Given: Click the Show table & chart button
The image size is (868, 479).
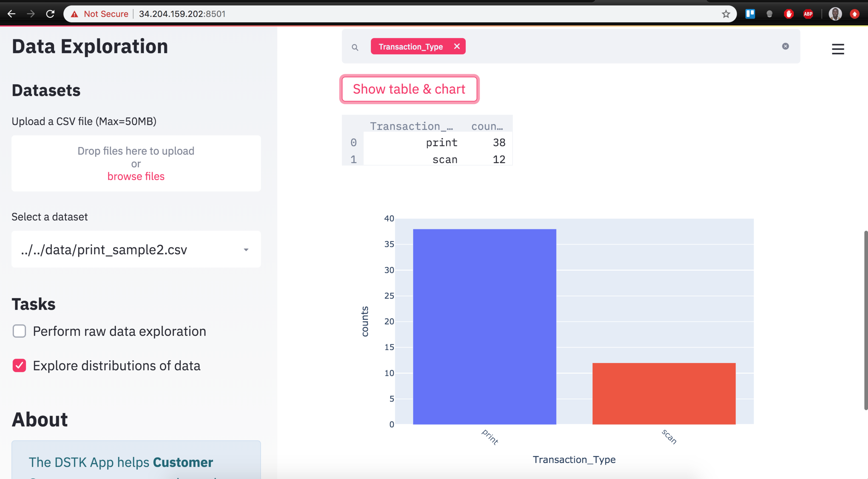Looking at the screenshot, I should point(409,89).
